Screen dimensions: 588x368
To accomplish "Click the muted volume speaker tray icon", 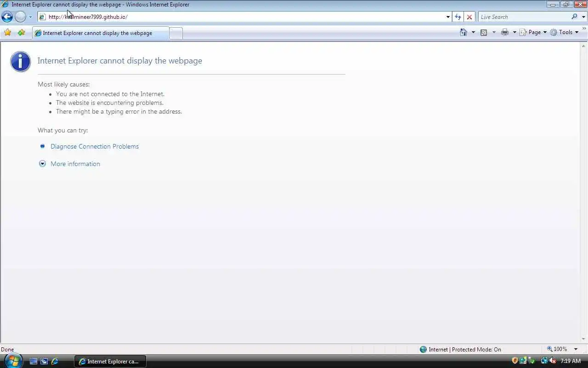I will 553,361.
